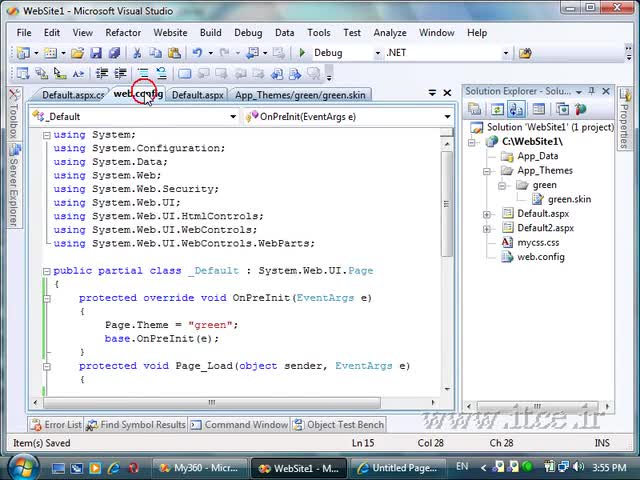Open the Analyze menu
The width and height of the screenshot is (640, 480).
[389, 33]
